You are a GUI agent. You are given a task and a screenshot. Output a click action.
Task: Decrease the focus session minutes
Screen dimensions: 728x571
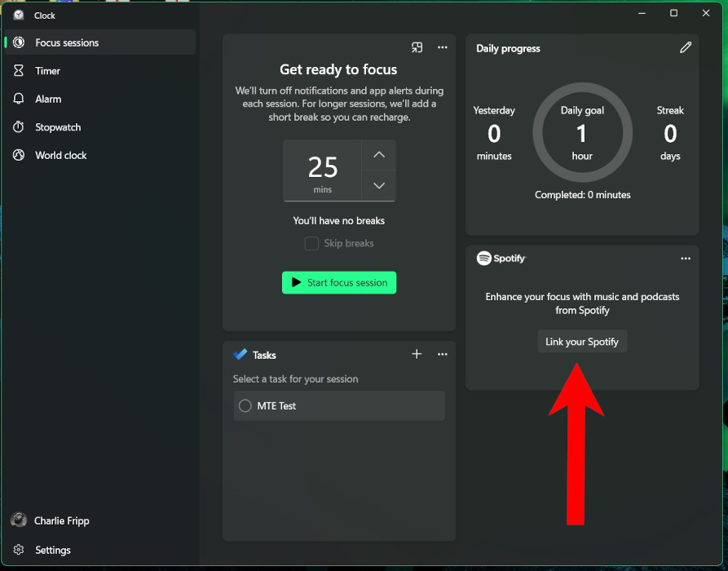[378, 185]
